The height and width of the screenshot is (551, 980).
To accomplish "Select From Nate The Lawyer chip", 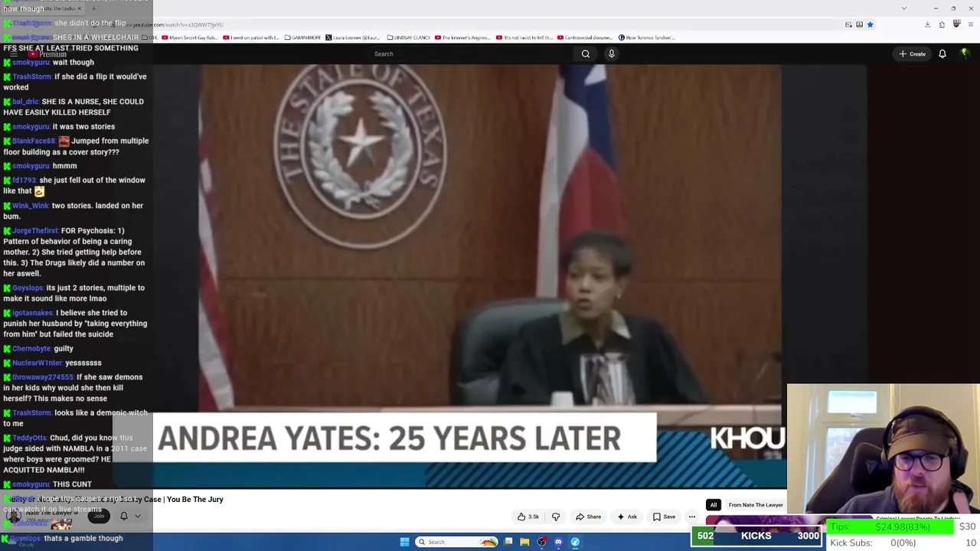I will click(756, 505).
